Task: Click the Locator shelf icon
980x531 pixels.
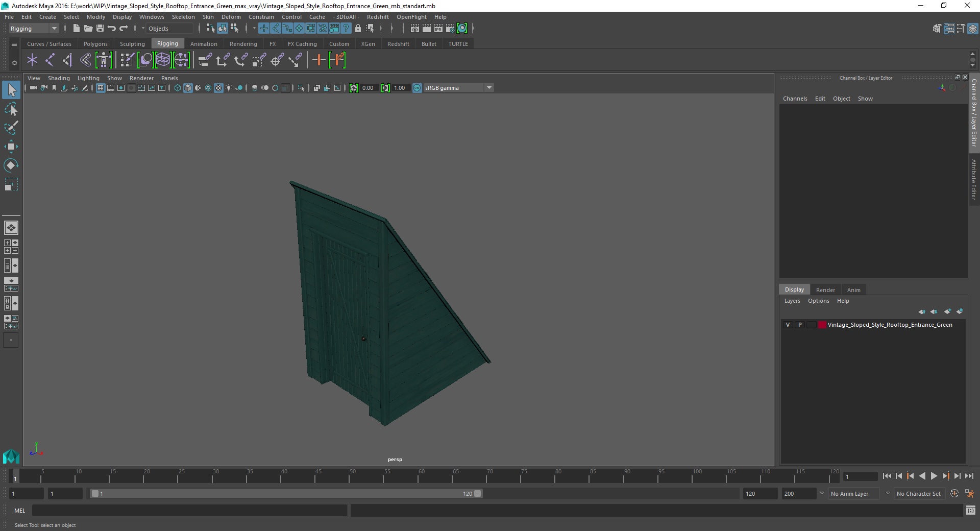Action: (32, 60)
